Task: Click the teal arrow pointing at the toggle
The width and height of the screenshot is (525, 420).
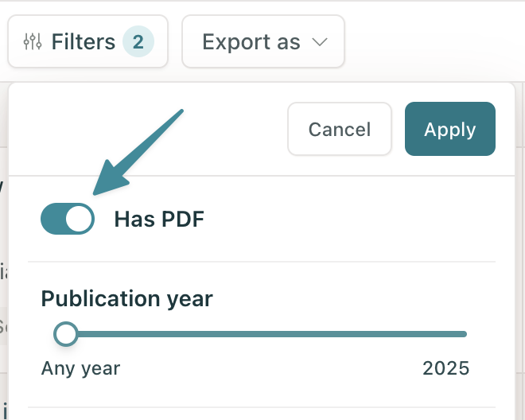Action: point(138,152)
